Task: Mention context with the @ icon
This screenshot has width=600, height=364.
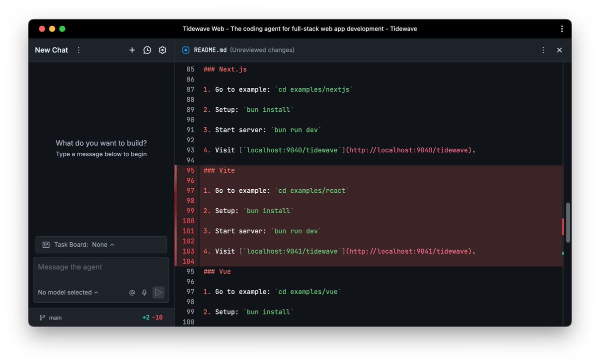Action: click(132, 293)
